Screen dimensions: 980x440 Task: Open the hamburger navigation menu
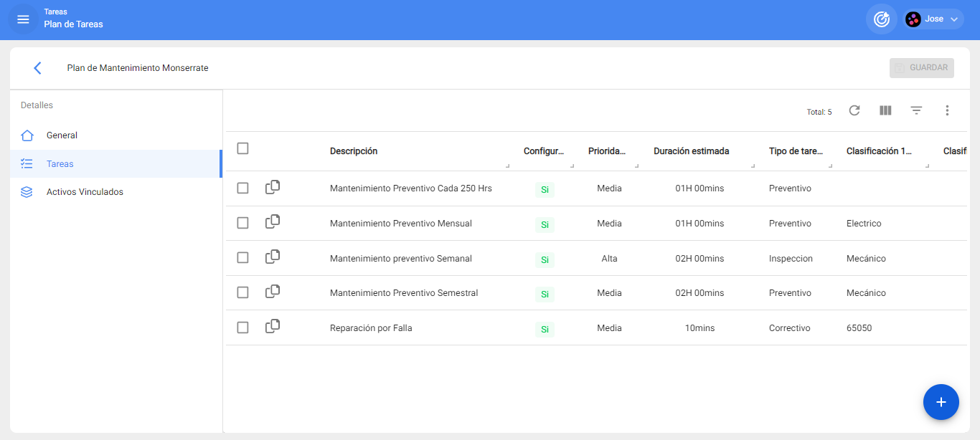click(23, 19)
